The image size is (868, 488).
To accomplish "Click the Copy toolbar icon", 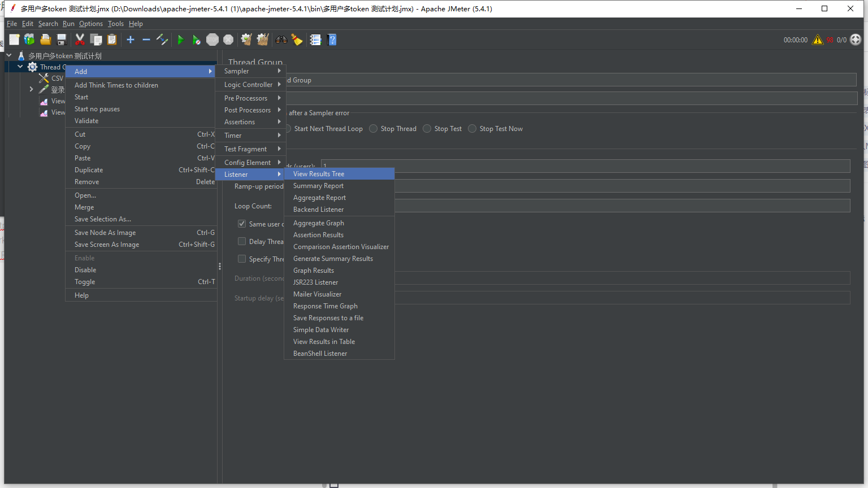I will [x=96, y=40].
